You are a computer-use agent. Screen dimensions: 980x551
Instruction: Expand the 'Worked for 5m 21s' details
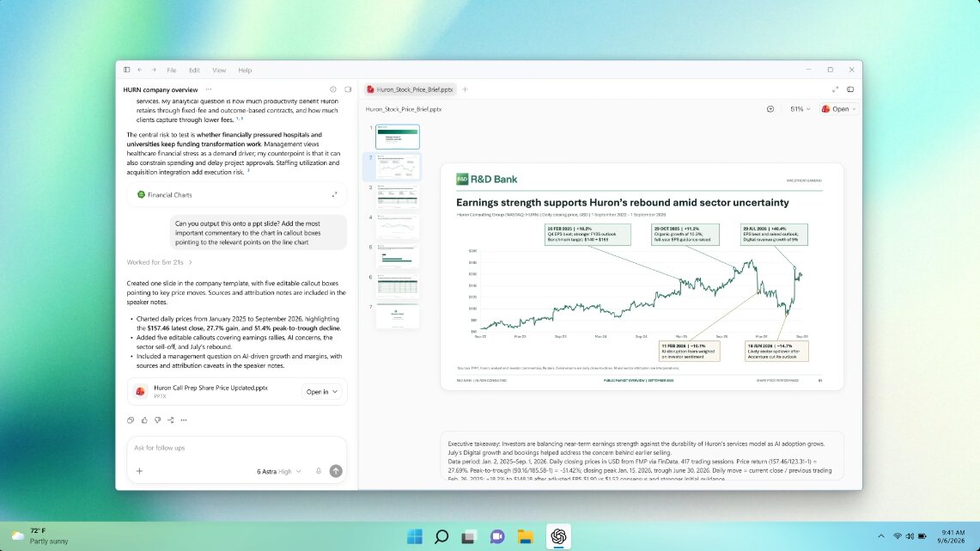click(160, 262)
